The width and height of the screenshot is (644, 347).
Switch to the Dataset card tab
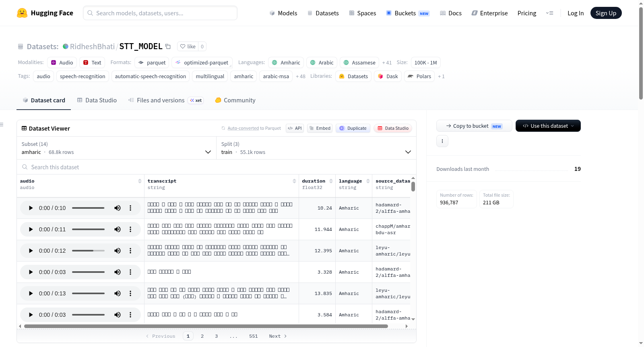pos(44,100)
